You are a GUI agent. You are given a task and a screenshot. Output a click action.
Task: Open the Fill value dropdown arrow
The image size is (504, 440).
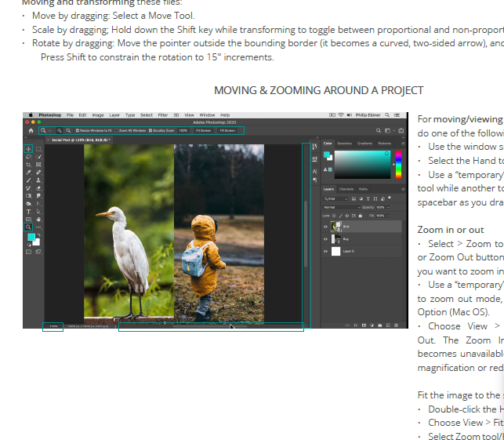click(x=389, y=216)
